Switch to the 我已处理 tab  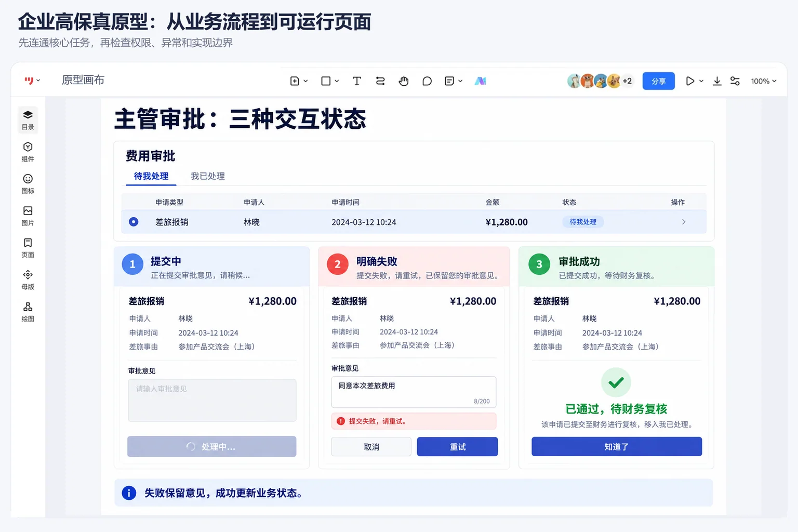208,176
